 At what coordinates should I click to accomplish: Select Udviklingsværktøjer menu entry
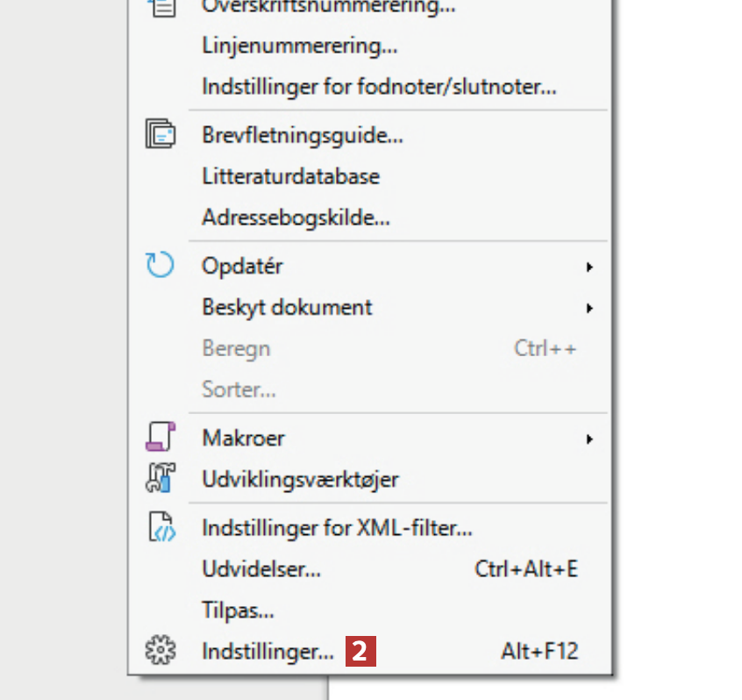pyautogui.click(x=300, y=480)
